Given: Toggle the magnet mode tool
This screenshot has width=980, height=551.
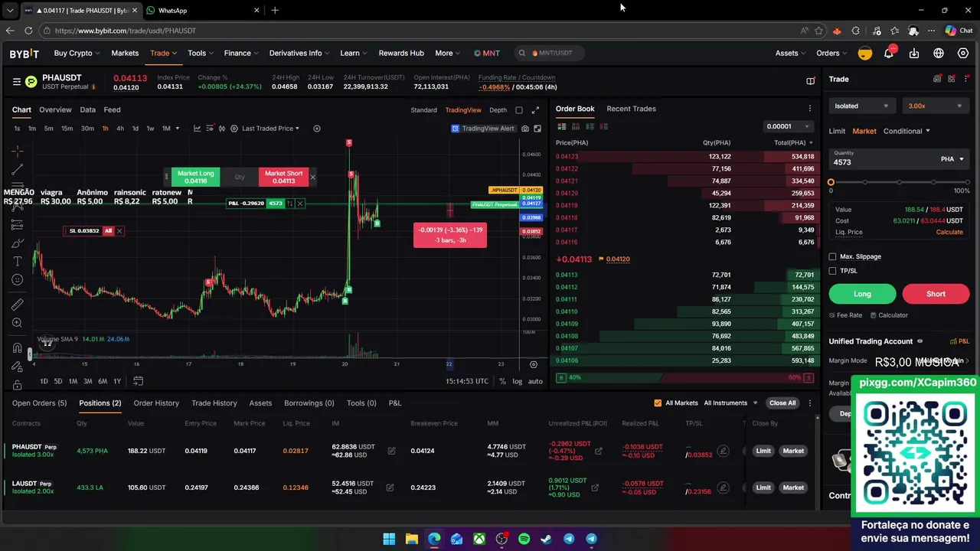Looking at the screenshot, I should 17,349.
